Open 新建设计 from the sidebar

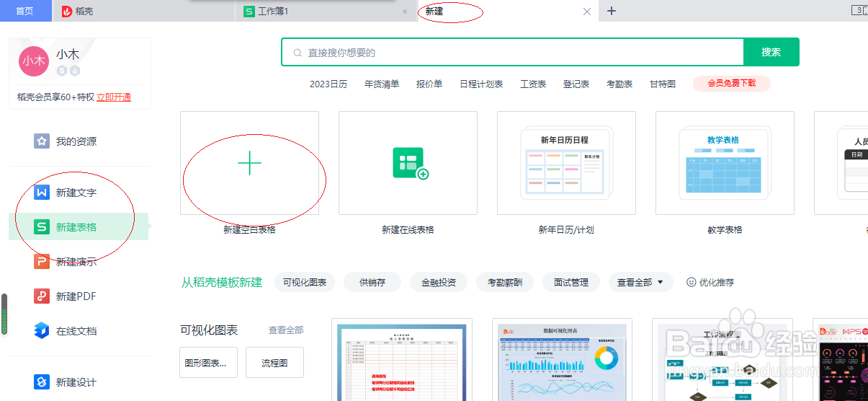(79, 382)
